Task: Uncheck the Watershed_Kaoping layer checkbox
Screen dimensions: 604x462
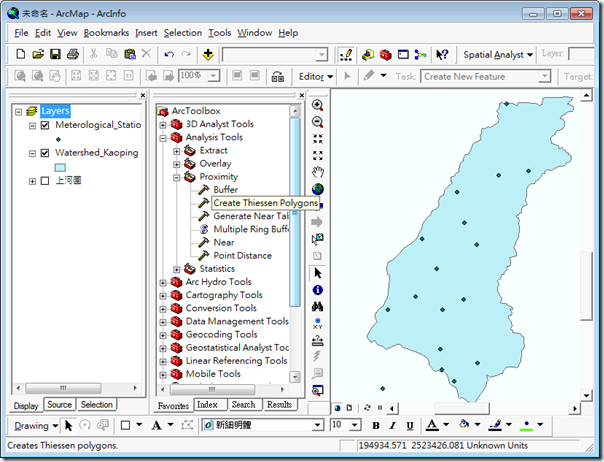Action: [x=45, y=153]
